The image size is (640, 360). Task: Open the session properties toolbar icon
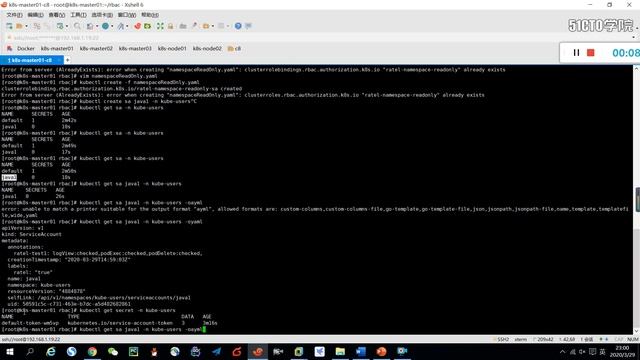(x=60, y=26)
